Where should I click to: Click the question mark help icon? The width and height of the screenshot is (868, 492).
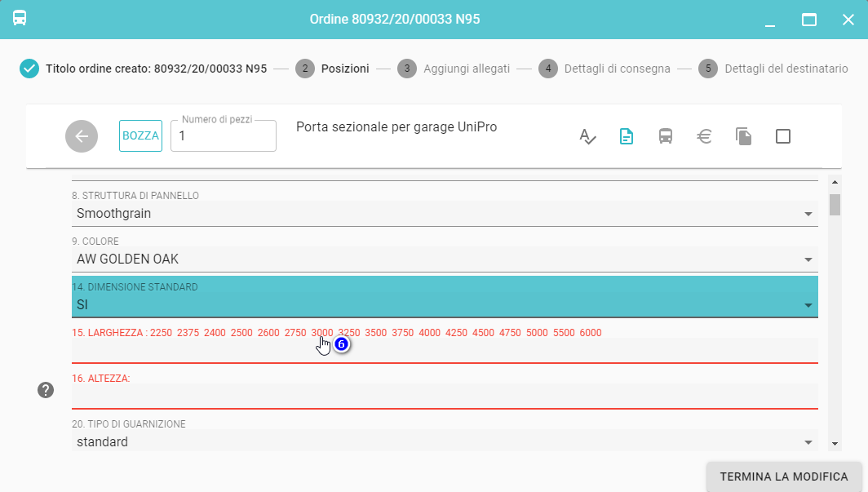click(46, 391)
